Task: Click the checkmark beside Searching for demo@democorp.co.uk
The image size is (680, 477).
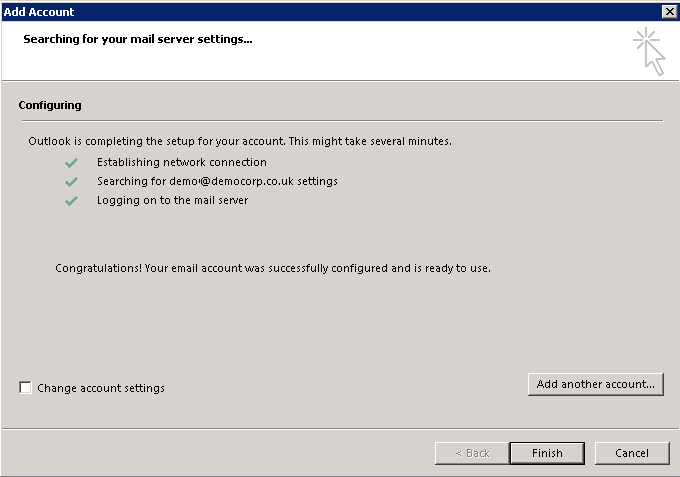Action: [x=71, y=181]
